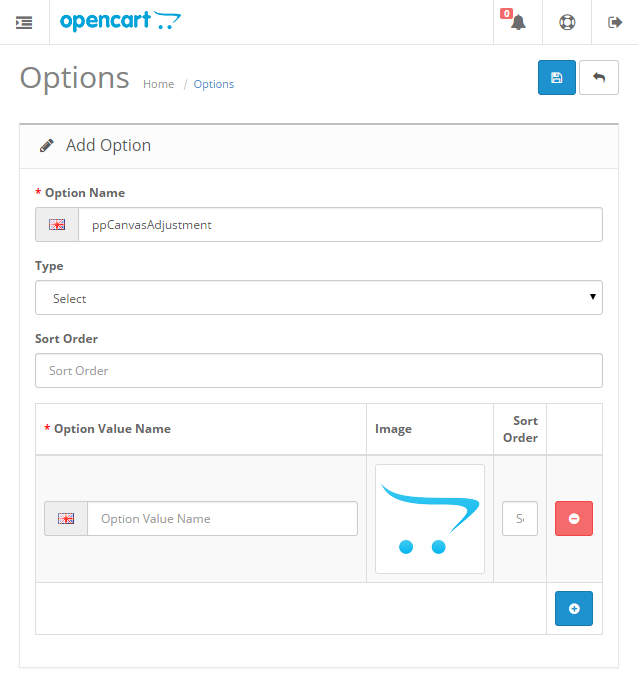638x690 pixels.
Task: Remove the option value with the red minus button
Action: [574, 518]
